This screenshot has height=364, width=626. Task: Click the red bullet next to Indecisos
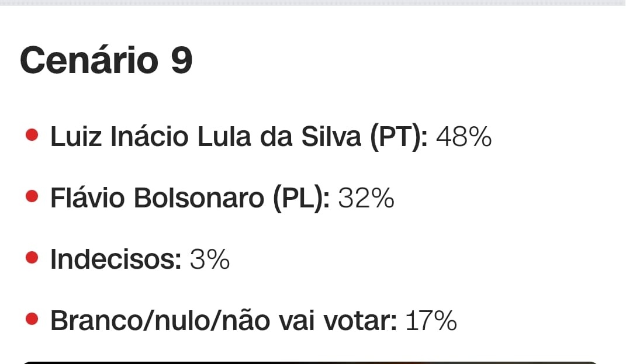point(33,258)
